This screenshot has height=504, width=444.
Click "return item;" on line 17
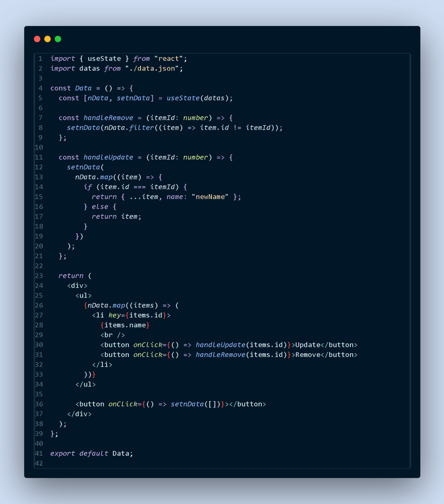pyautogui.click(x=117, y=216)
